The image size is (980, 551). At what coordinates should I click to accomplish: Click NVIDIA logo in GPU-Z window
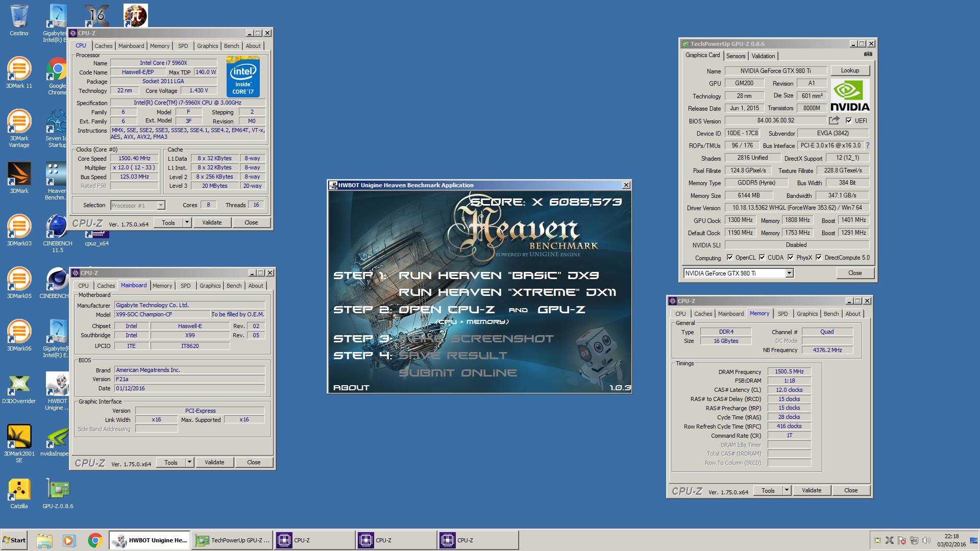(x=850, y=96)
